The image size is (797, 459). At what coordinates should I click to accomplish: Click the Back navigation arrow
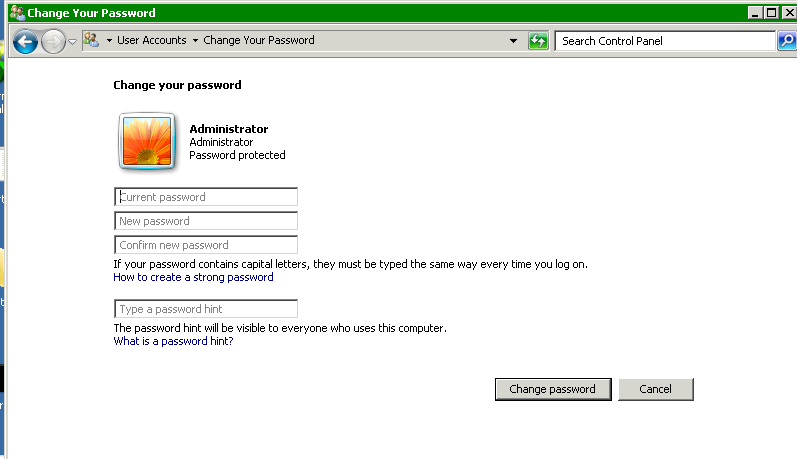(26, 41)
